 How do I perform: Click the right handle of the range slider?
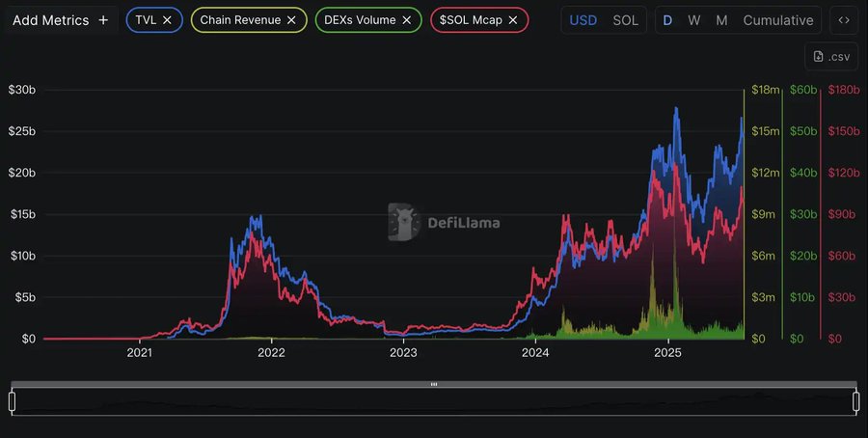pos(855,401)
